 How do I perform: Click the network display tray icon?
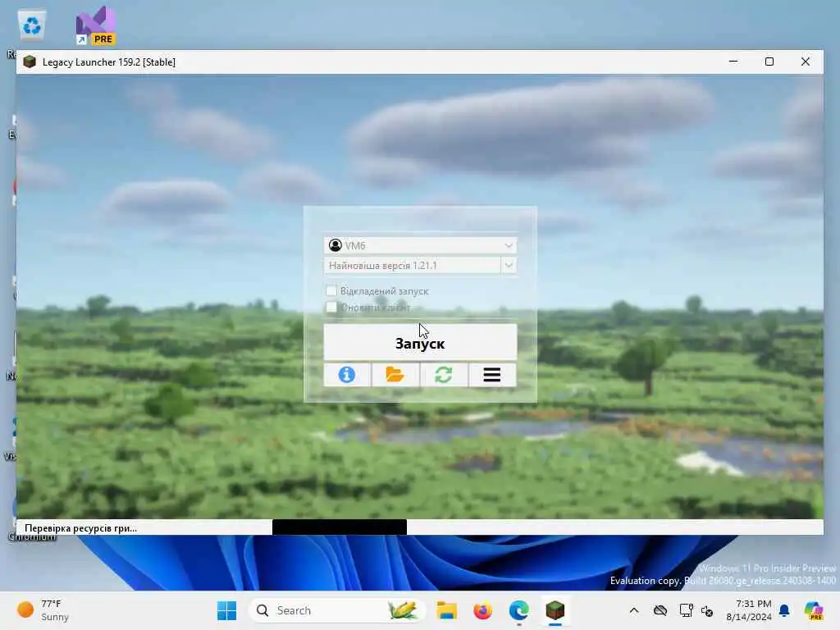[x=686, y=610]
